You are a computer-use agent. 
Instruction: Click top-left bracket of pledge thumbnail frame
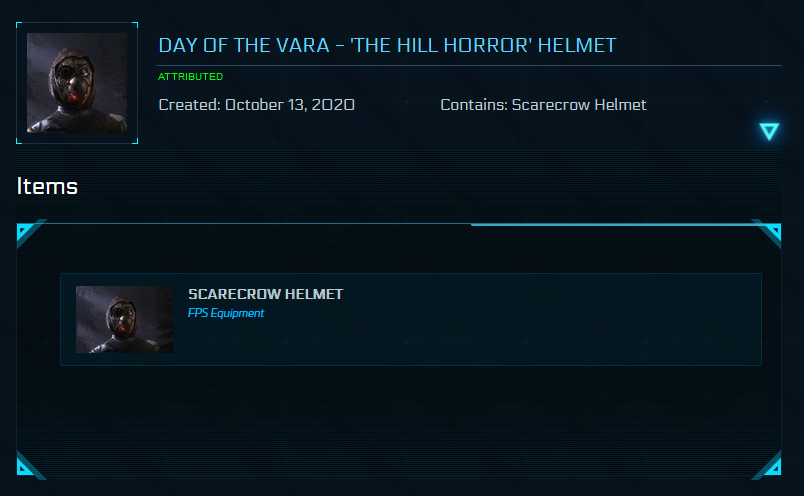21,26
